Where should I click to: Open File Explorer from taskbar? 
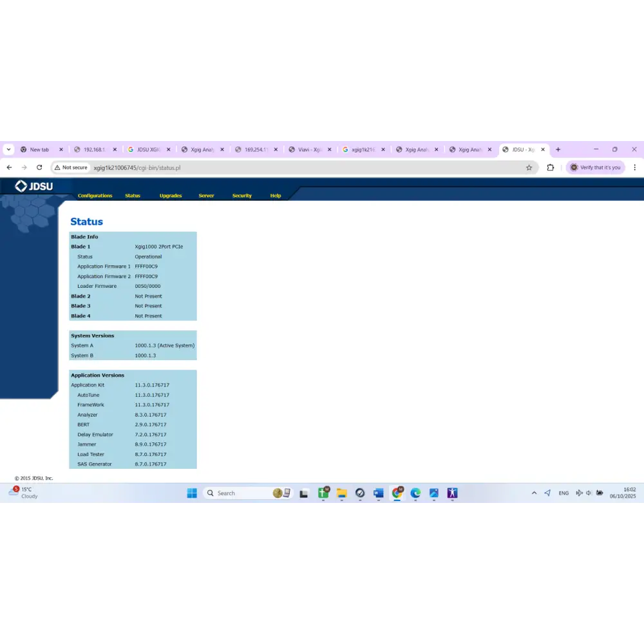point(342,493)
